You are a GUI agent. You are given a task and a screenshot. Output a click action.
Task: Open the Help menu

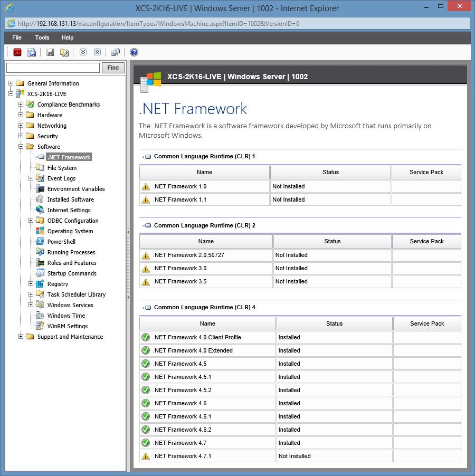point(68,37)
